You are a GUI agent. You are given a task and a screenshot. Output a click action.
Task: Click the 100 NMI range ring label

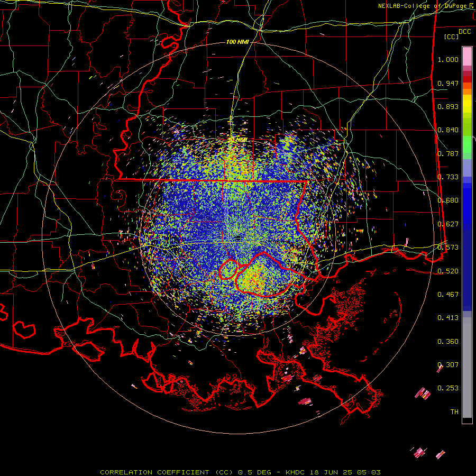tap(237, 42)
